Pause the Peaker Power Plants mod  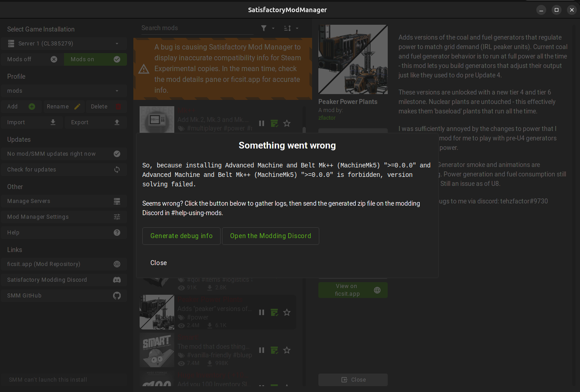click(262, 312)
